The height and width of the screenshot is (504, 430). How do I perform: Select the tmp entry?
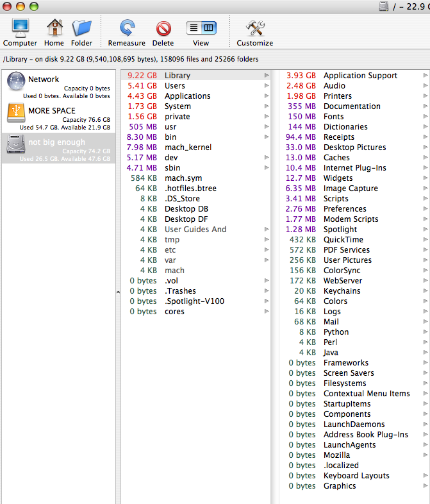pyautogui.click(x=196, y=240)
